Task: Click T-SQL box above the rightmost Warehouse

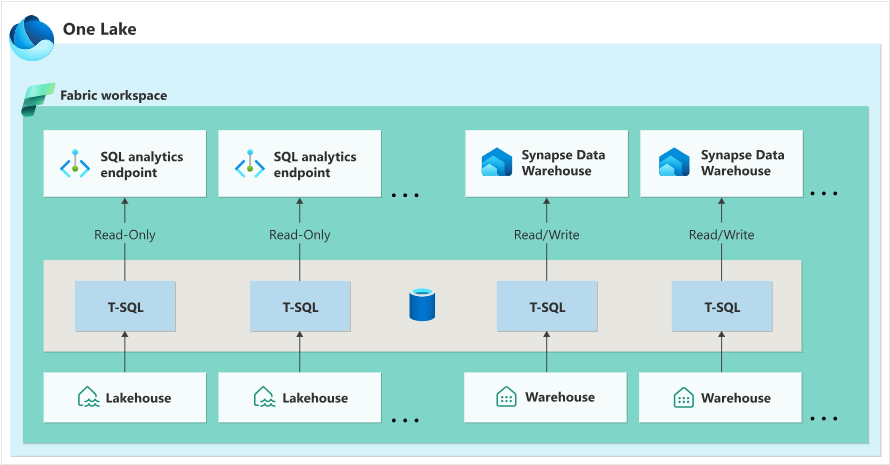Action: [x=722, y=307]
